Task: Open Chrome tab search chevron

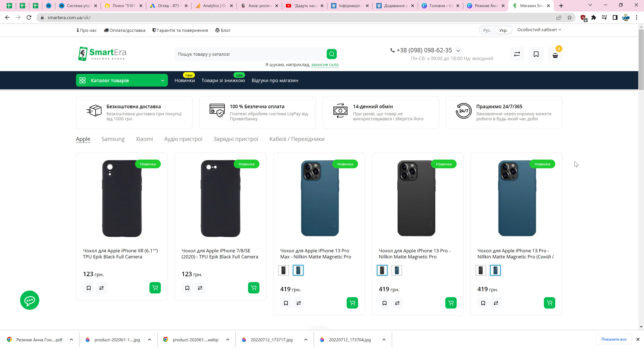Action: pos(590,5)
